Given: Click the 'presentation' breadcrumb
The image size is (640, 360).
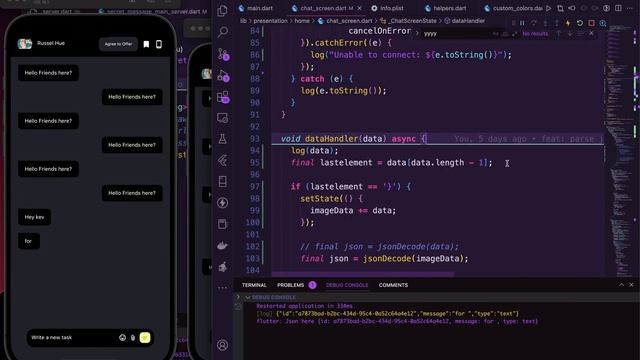Looking at the screenshot, I should click(x=270, y=21).
